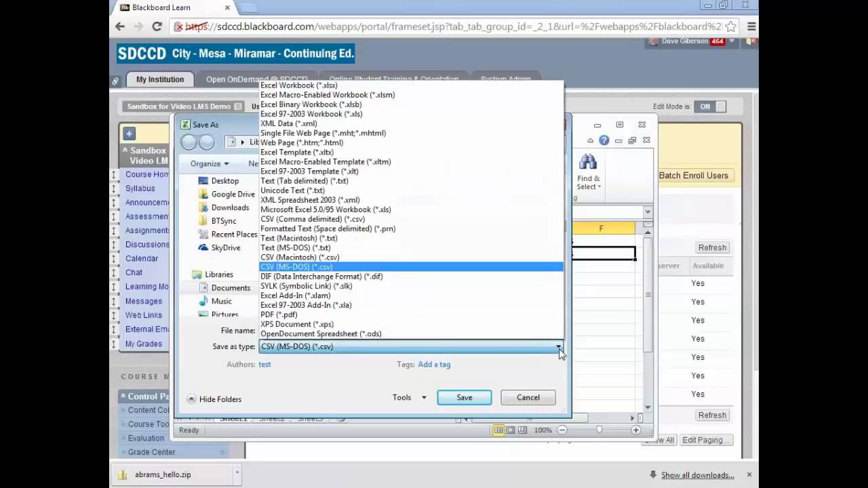Choose XML Data (*.xml) file type

(x=411, y=123)
